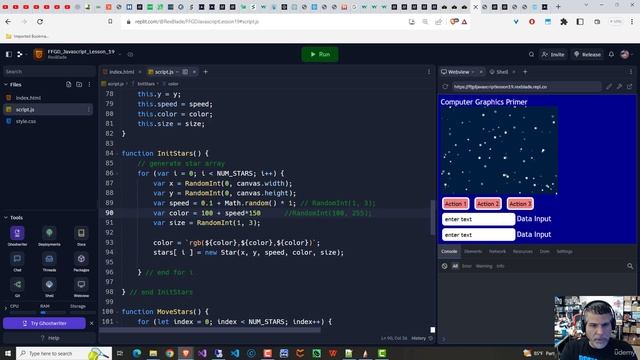Select the Elements devtools tab
This screenshot has width=640, height=360.
click(x=473, y=251)
